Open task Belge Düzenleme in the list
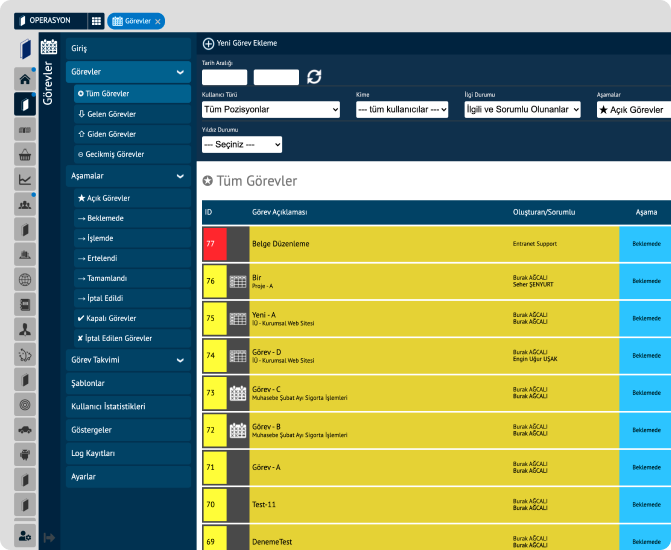671x550 pixels. (x=281, y=244)
